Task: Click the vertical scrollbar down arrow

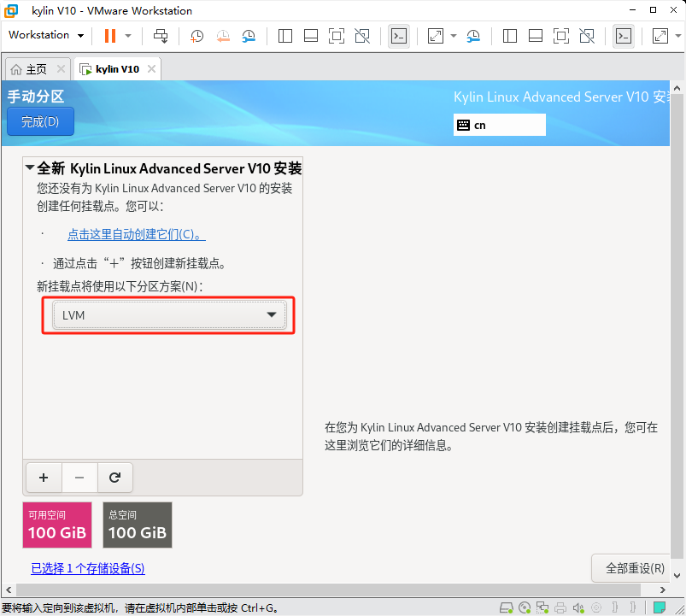Action: click(677, 575)
